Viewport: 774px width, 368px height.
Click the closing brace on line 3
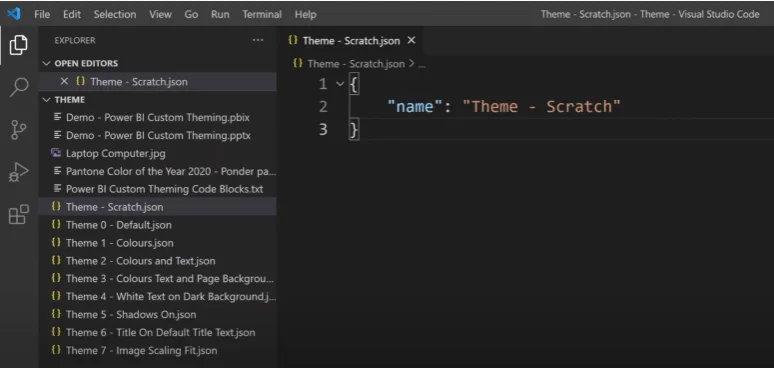(354, 130)
